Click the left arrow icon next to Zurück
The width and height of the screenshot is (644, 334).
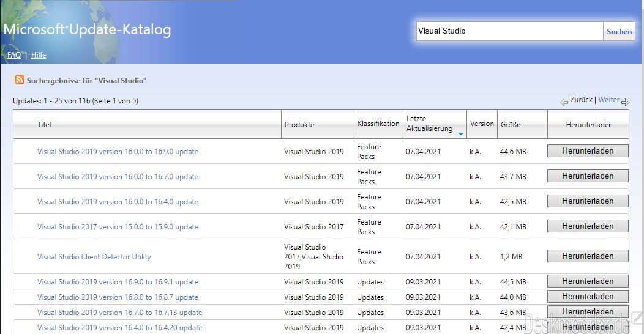coord(564,102)
